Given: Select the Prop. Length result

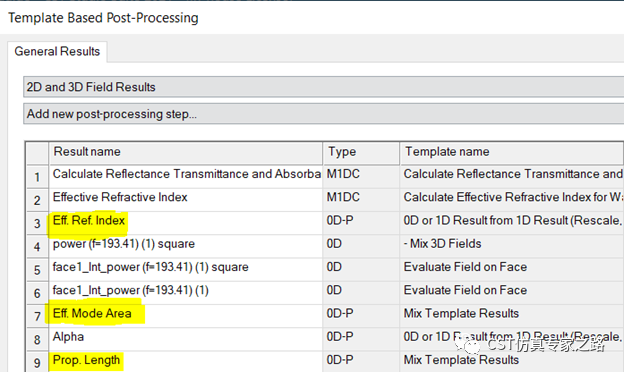Looking at the screenshot, I should 86,360.
